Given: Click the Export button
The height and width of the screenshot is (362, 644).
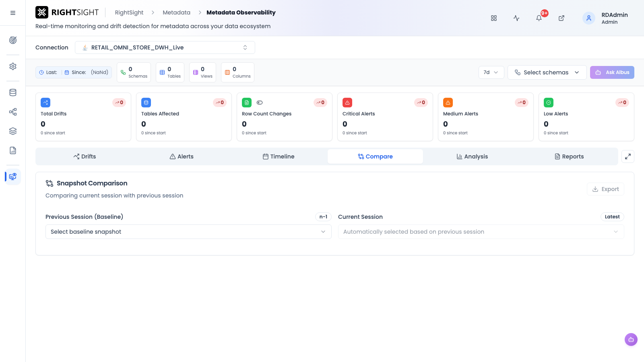Looking at the screenshot, I should (605, 189).
